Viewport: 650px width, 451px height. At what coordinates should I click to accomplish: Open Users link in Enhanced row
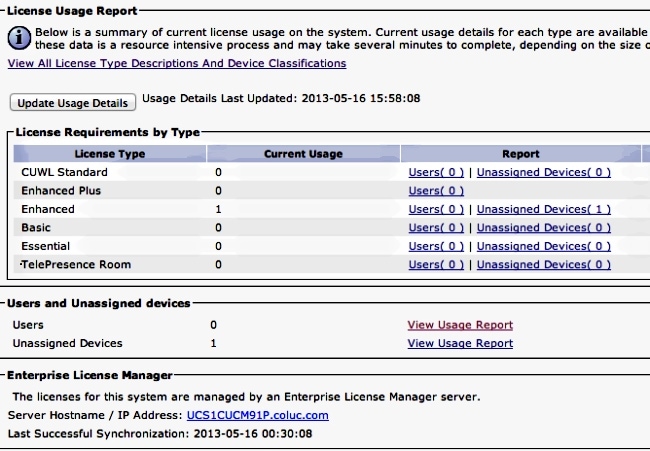tap(436, 209)
